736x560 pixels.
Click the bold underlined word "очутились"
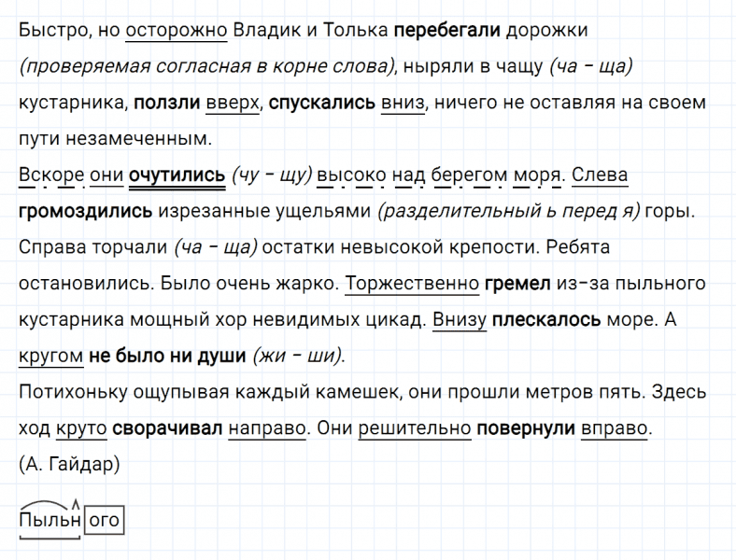tap(177, 175)
